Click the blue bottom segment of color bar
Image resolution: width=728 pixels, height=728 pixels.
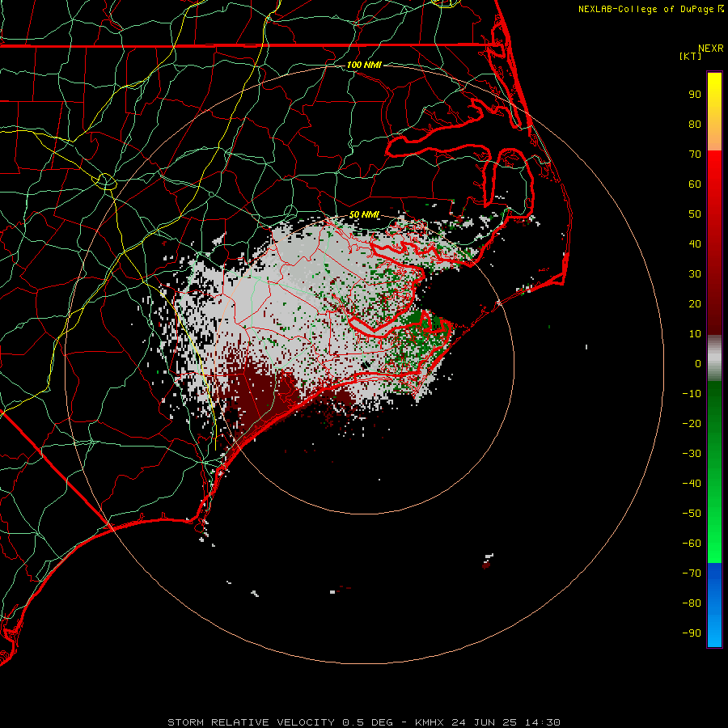click(714, 604)
